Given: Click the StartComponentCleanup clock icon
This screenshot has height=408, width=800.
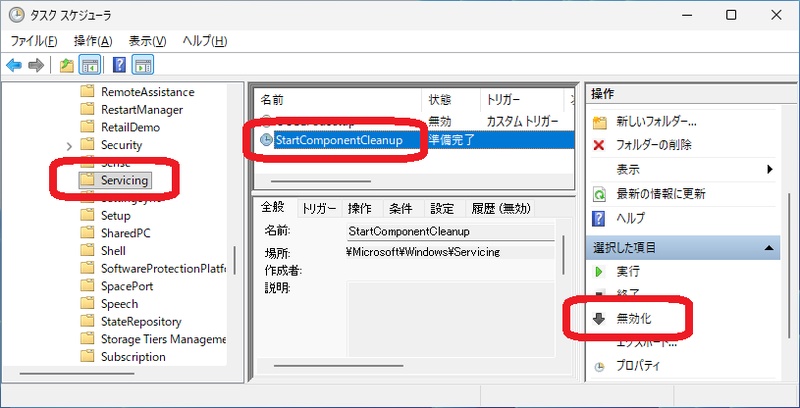Looking at the screenshot, I should pos(266,140).
